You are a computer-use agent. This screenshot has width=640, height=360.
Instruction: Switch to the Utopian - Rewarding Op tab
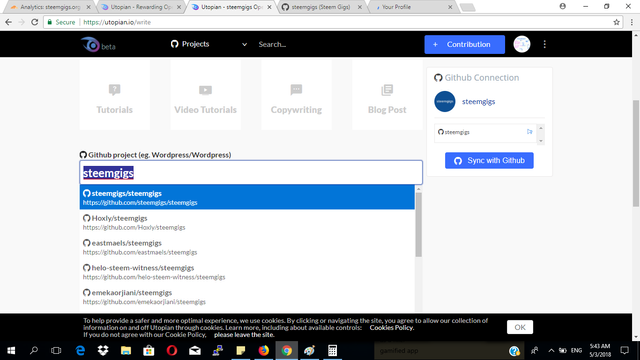click(x=140, y=7)
